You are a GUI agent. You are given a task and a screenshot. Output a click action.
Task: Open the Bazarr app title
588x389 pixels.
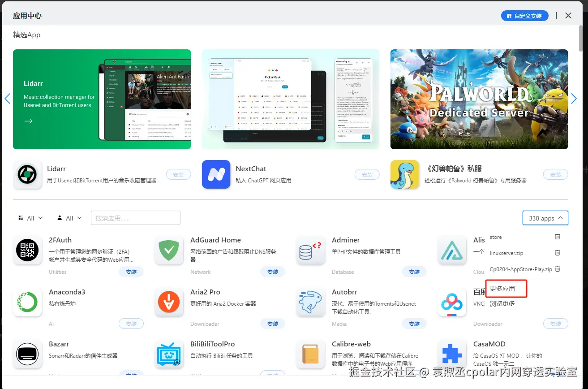pyautogui.click(x=59, y=344)
